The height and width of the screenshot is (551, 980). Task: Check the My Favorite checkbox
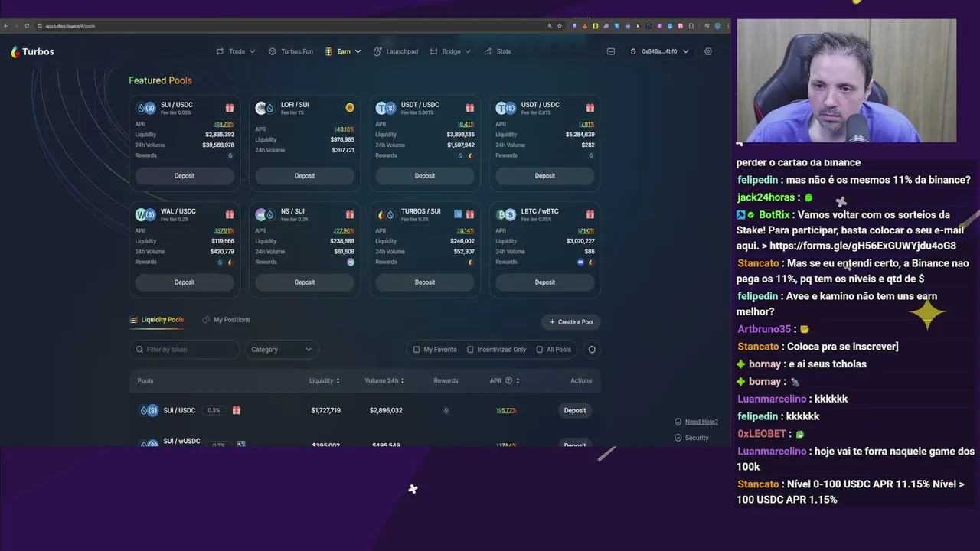click(416, 350)
